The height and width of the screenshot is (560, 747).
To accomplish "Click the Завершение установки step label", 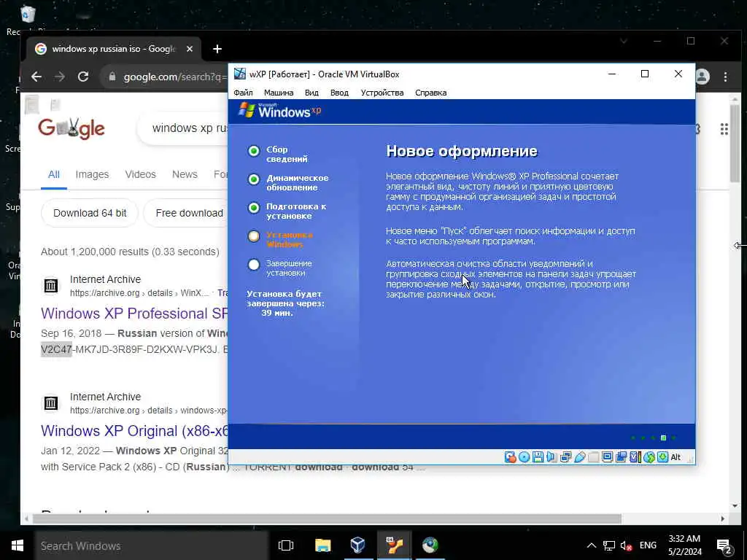I will coord(289,268).
